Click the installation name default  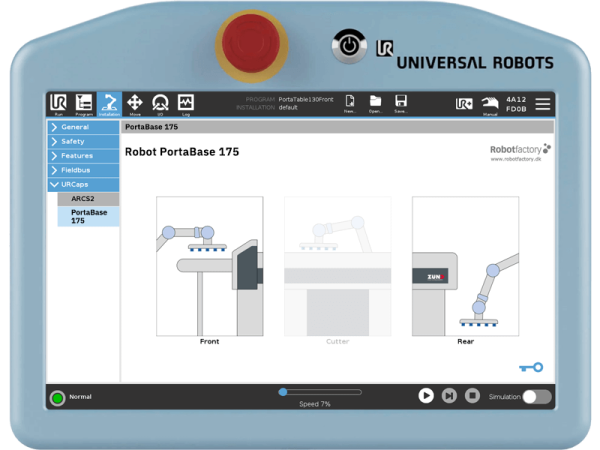288,108
